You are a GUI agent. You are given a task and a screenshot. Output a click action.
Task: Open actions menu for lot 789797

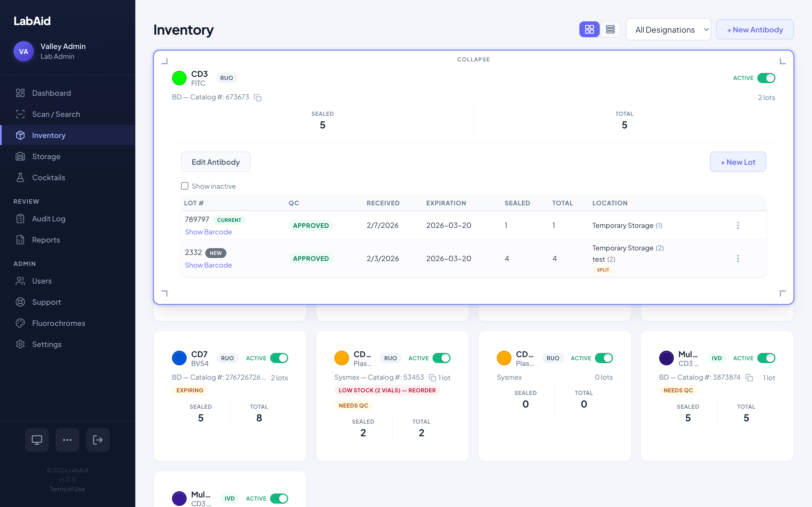click(x=738, y=225)
